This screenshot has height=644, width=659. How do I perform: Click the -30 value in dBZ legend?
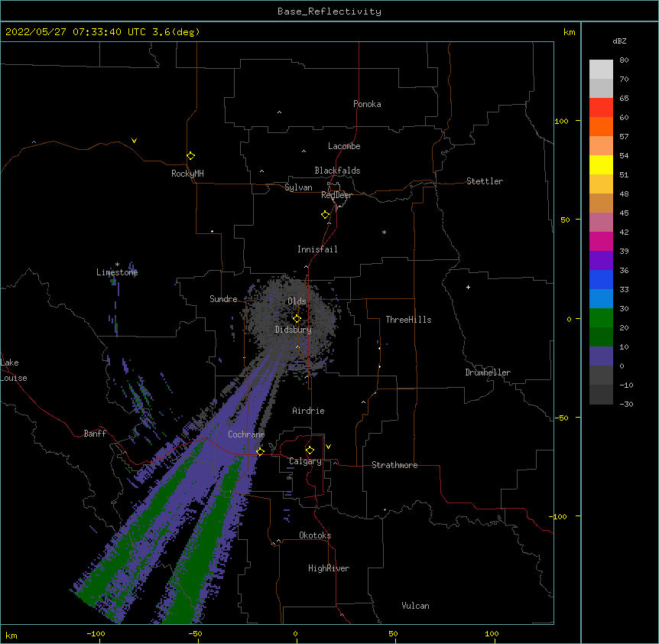626,404
